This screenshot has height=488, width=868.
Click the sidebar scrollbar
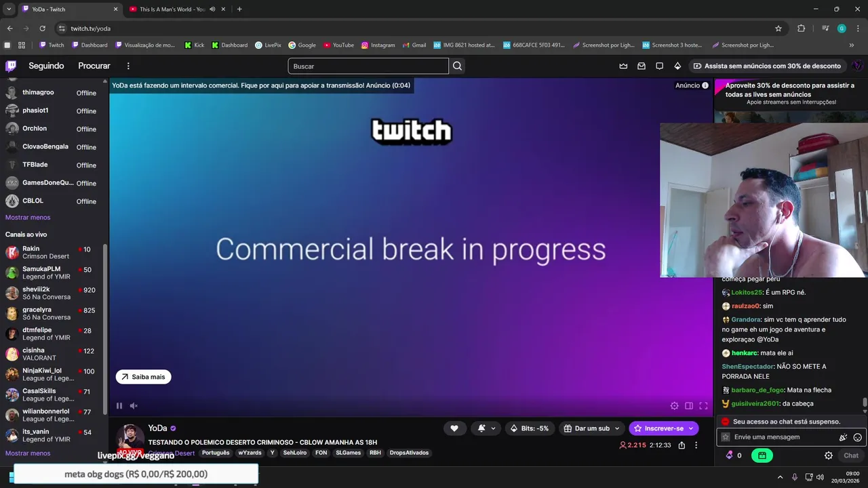coord(105,329)
